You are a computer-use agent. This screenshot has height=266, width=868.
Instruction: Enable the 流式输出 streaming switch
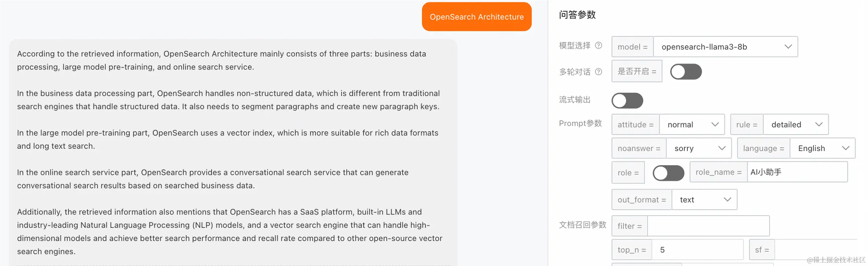627,101
